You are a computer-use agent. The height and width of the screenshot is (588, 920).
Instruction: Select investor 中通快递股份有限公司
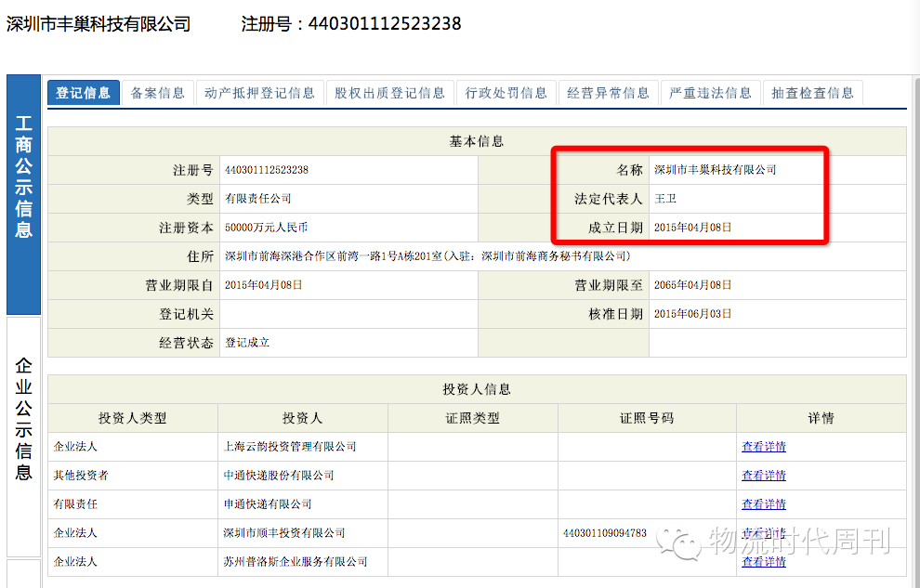(279, 476)
